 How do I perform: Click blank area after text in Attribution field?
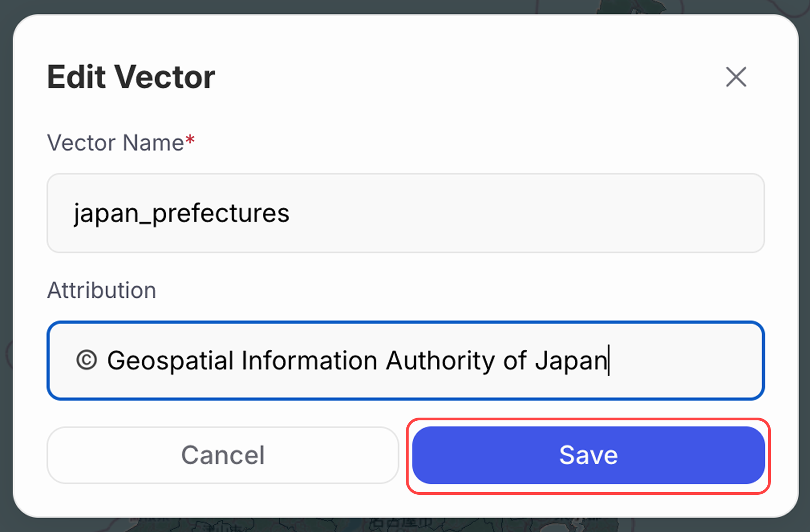coord(686,361)
